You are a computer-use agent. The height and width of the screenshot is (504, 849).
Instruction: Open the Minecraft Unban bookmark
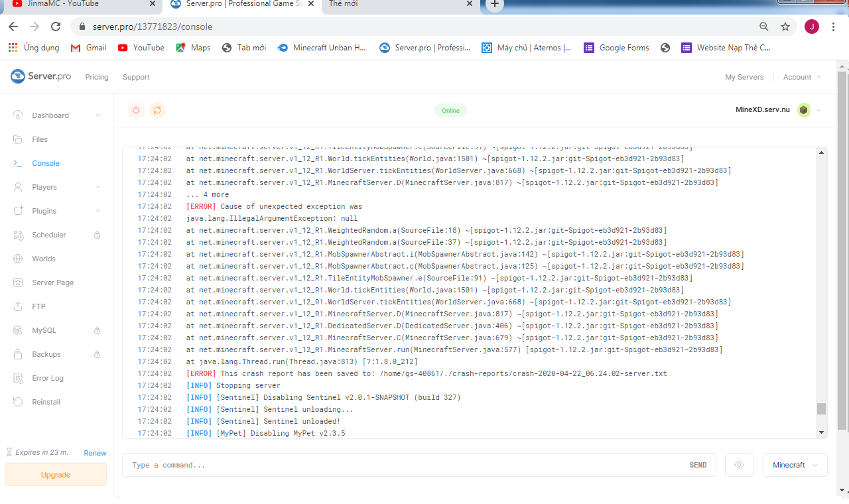(x=322, y=48)
